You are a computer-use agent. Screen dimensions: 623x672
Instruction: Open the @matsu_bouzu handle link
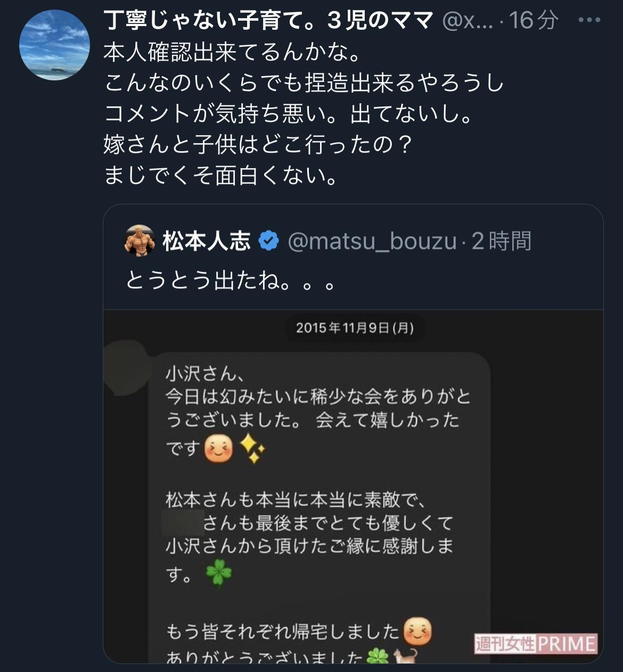[x=372, y=242]
